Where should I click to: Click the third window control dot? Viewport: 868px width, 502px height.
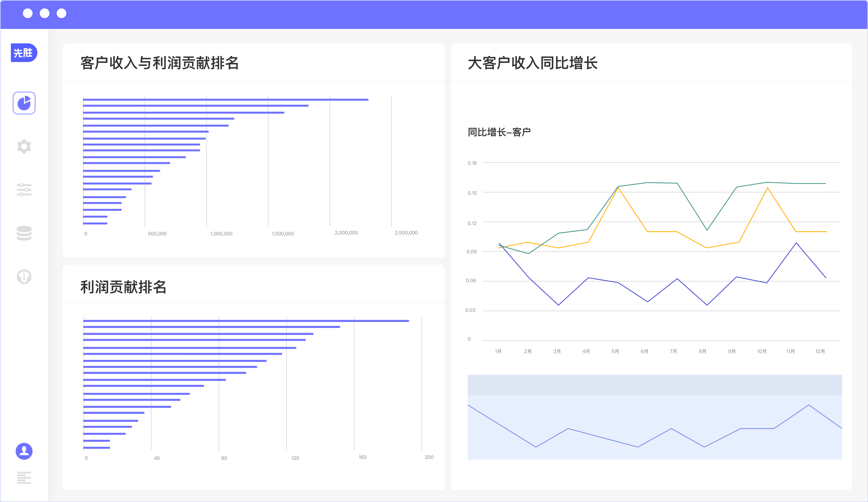coord(61,14)
